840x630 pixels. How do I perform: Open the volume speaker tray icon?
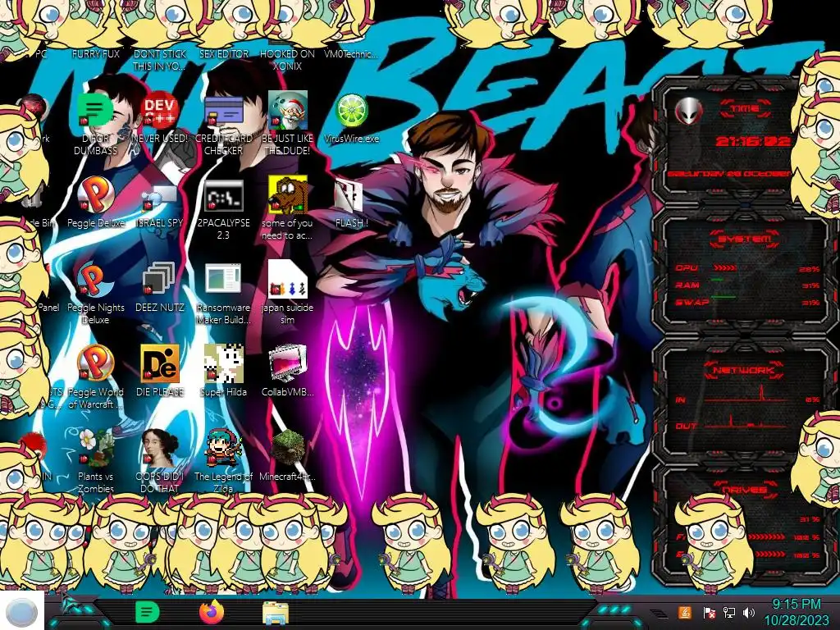click(x=749, y=612)
